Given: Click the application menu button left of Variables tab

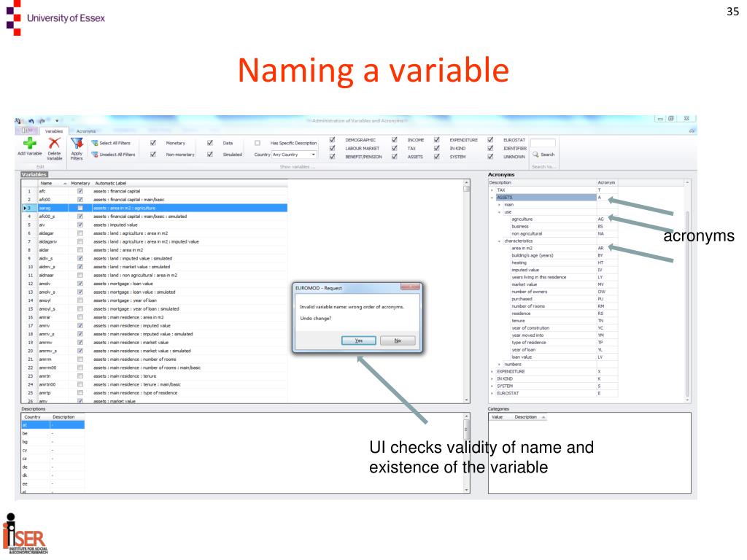Looking at the screenshot, I should [27, 131].
